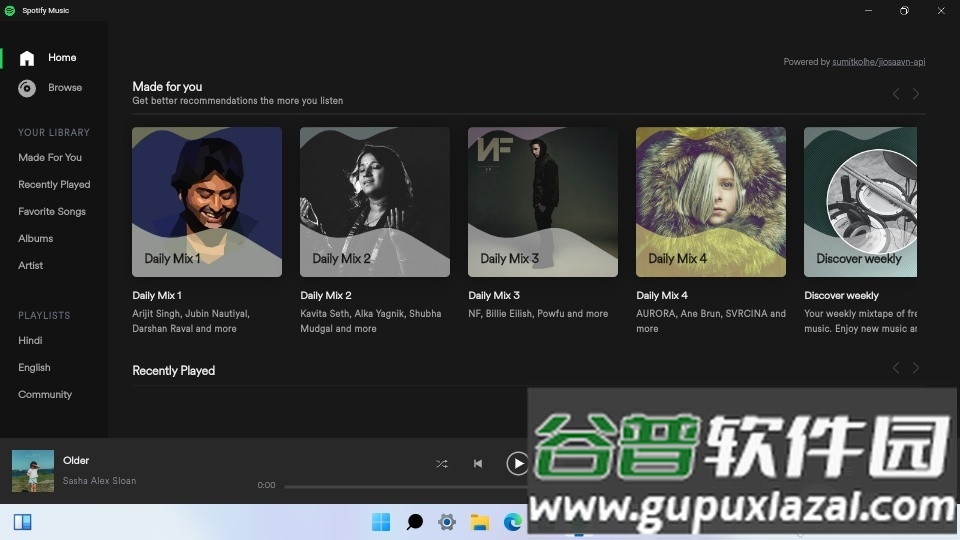Click the Home icon in sidebar

27,58
